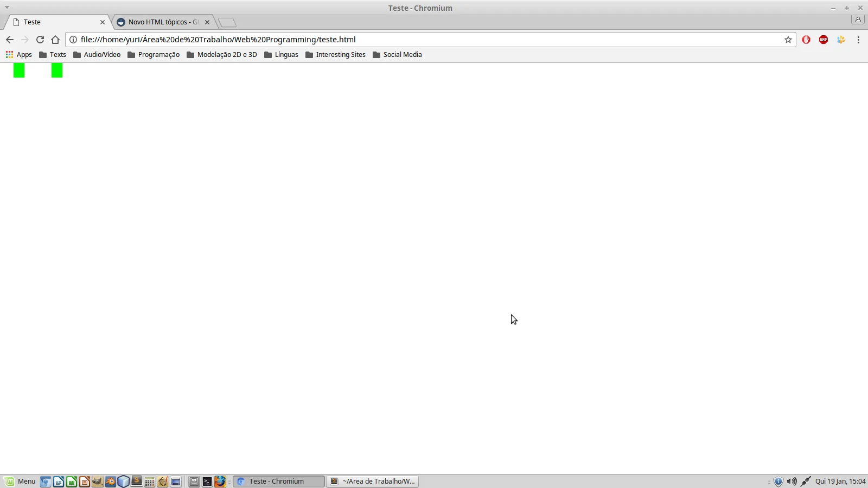The image size is (868, 488).
Task: Click the first green square on the page
Action: (19, 70)
